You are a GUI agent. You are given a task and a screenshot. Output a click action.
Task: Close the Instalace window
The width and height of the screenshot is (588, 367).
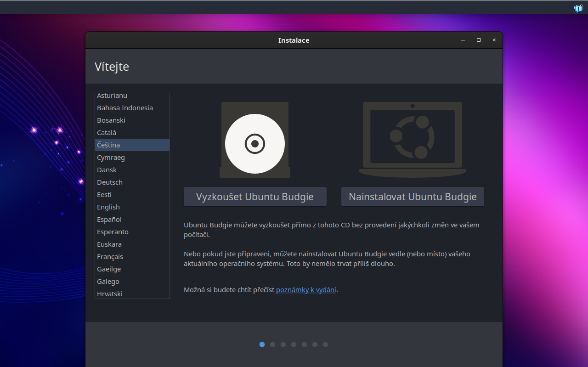click(x=494, y=40)
